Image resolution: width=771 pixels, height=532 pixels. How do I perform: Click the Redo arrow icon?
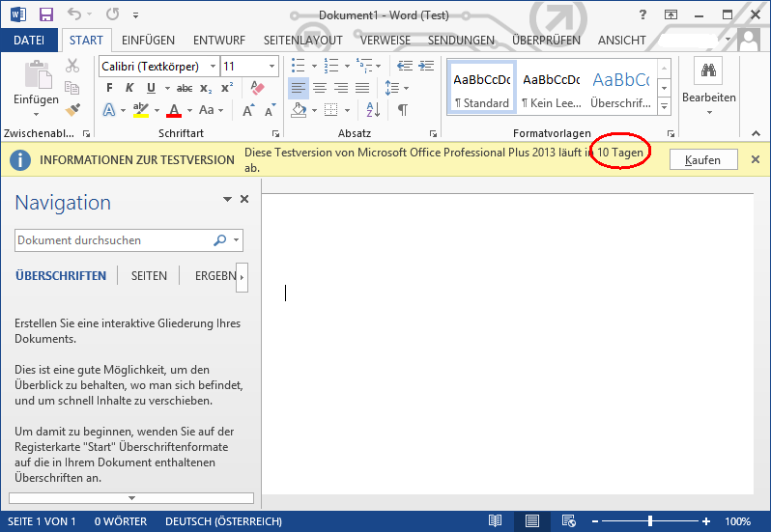(113, 14)
